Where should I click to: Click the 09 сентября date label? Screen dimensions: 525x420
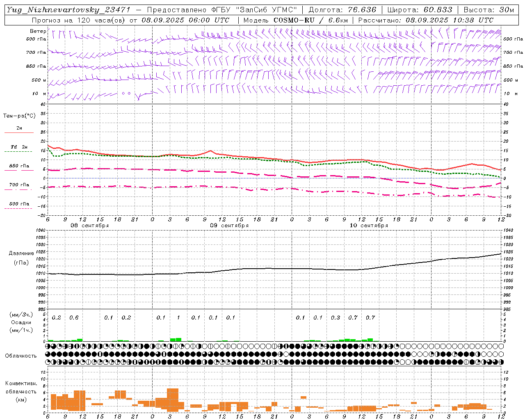[x=229, y=226]
